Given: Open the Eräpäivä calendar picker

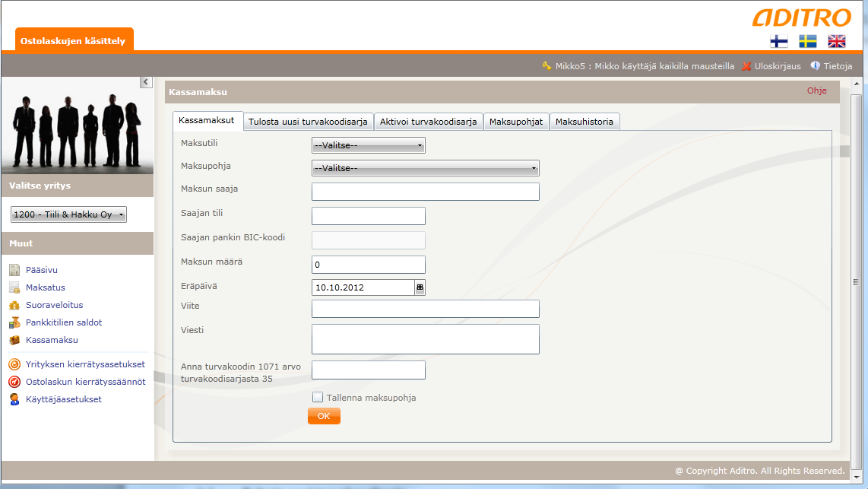Looking at the screenshot, I should [x=420, y=287].
